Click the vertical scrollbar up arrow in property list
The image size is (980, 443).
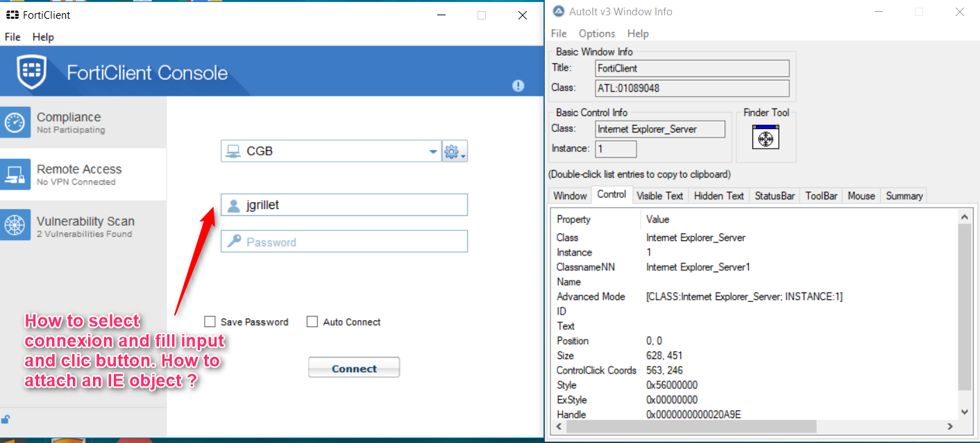pos(964,217)
